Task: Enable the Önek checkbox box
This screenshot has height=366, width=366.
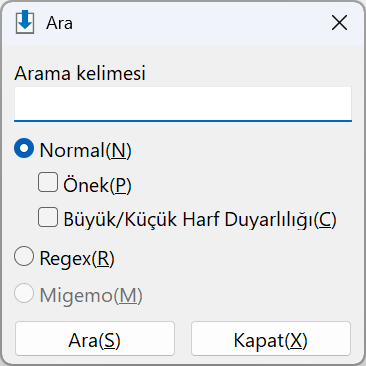Action: point(48,182)
